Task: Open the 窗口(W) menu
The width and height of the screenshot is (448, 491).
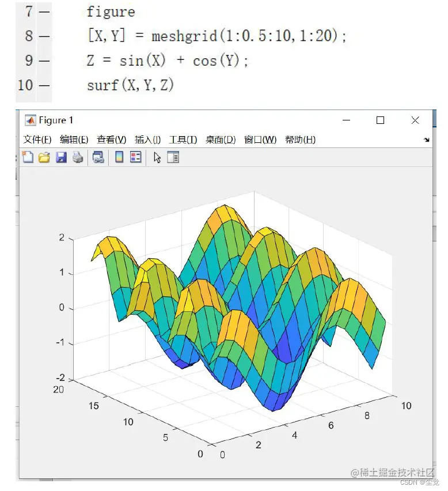Action: [x=260, y=139]
